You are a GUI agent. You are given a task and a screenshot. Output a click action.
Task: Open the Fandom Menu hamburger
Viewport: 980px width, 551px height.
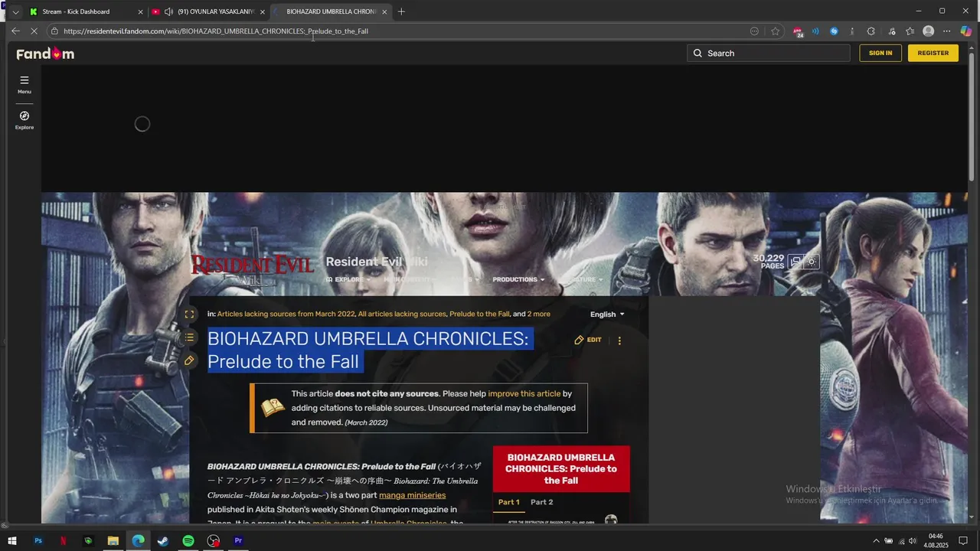point(24,84)
